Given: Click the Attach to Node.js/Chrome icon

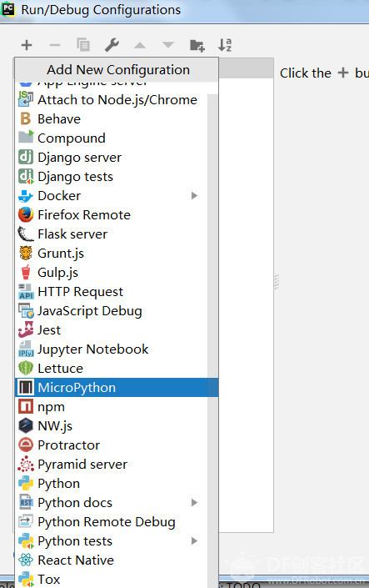Looking at the screenshot, I should [26, 99].
